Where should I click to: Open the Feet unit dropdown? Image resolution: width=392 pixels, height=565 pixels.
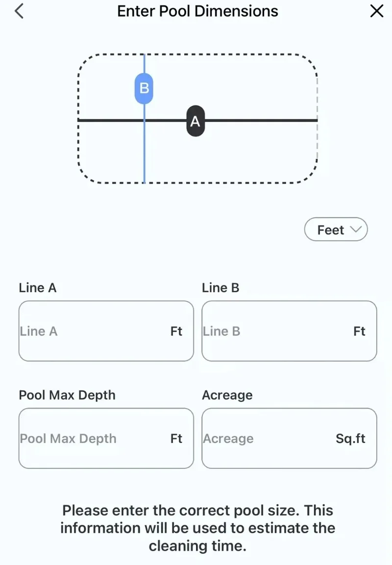click(x=336, y=229)
